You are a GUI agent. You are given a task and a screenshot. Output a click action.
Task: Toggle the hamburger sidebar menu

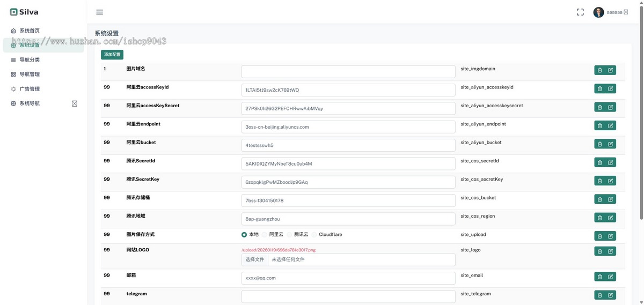click(100, 12)
